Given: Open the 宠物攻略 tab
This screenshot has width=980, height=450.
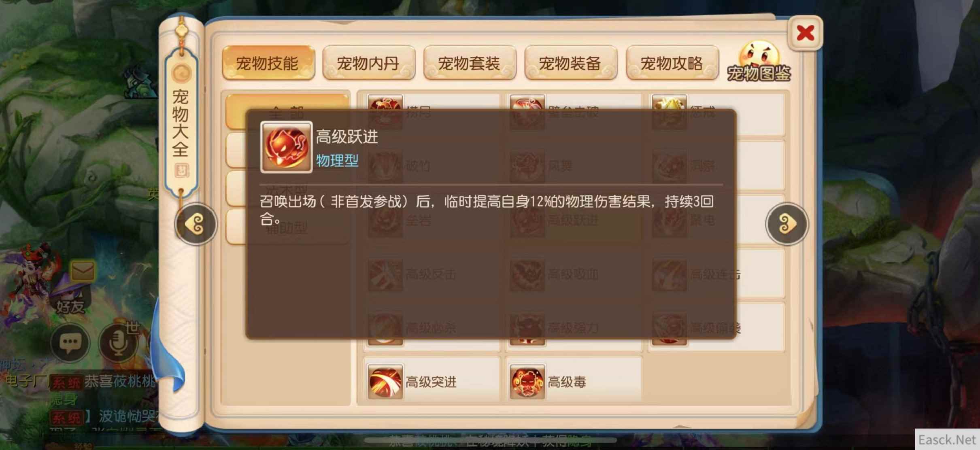Looking at the screenshot, I should pyautogui.click(x=672, y=63).
